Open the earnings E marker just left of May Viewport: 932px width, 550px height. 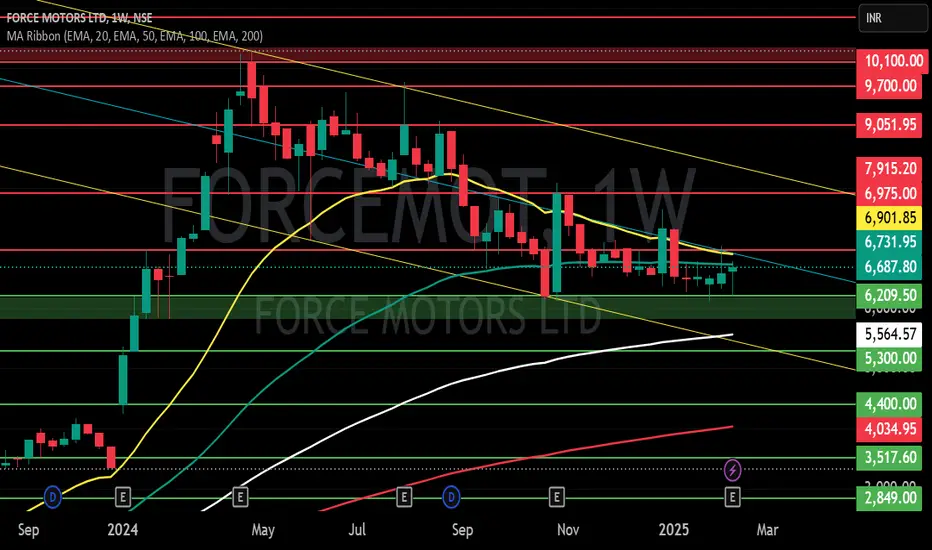240,496
